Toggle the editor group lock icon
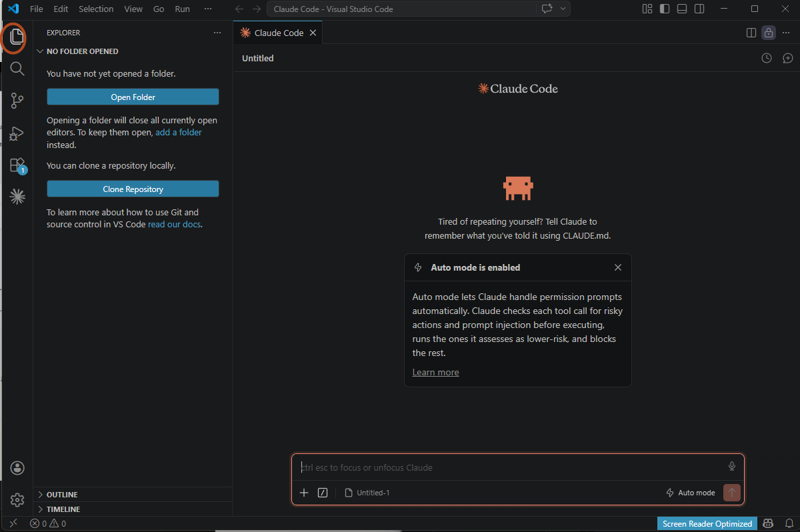 [x=769, y=33]
